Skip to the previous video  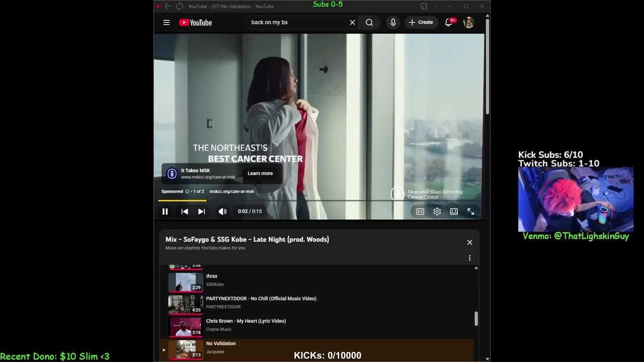(x=185, y=212)
